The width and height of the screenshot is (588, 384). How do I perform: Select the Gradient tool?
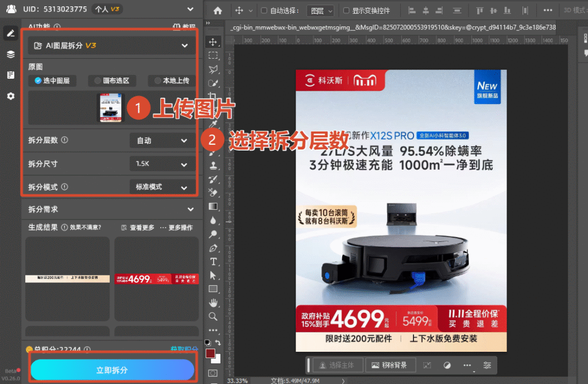click(x=213, y=206)
